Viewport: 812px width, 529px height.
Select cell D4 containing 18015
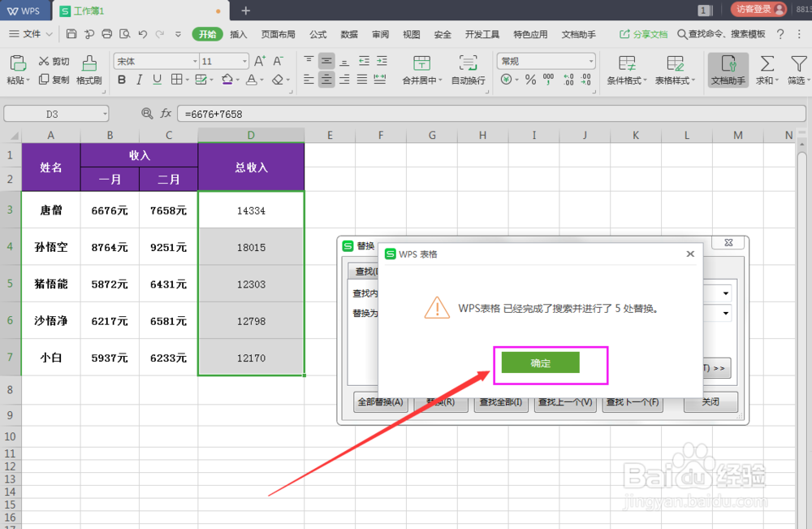point(251,247)
